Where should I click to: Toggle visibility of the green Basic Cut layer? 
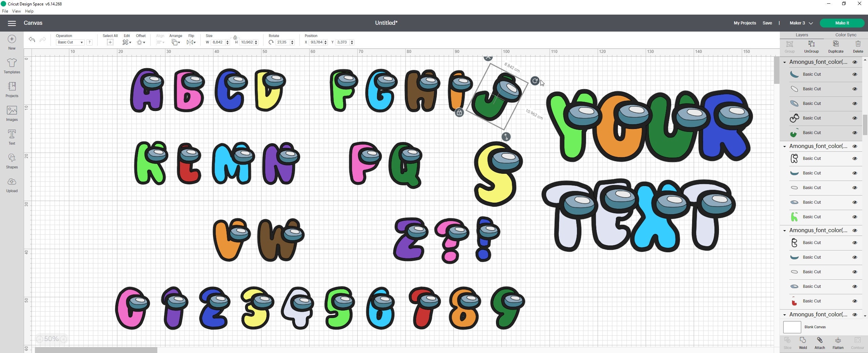pos(855,132)
